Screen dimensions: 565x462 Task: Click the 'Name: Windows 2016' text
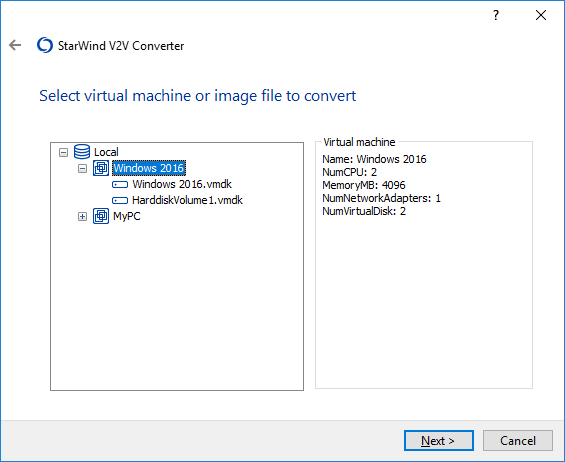374,159
